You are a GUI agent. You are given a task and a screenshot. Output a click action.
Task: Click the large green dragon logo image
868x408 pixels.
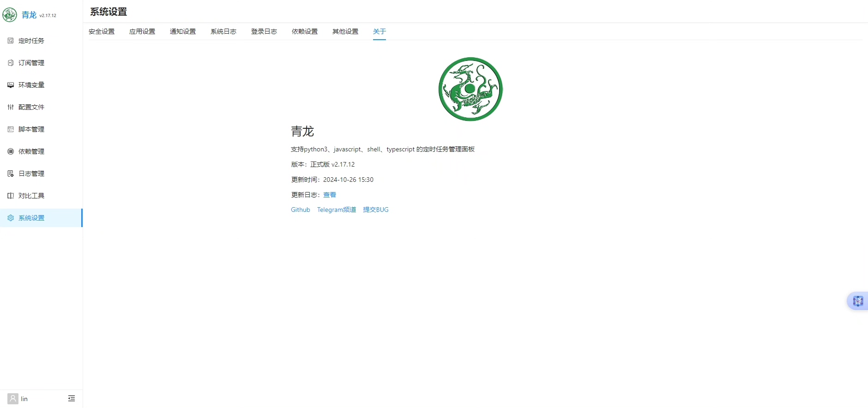pyautogui.click(x=470, y=89)
